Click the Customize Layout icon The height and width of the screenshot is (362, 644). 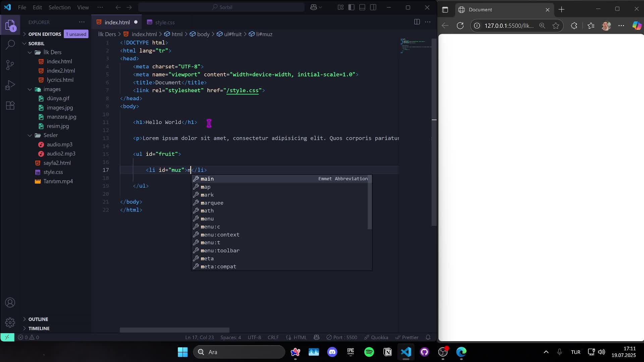pyautogui.click(x=340, y=7)
